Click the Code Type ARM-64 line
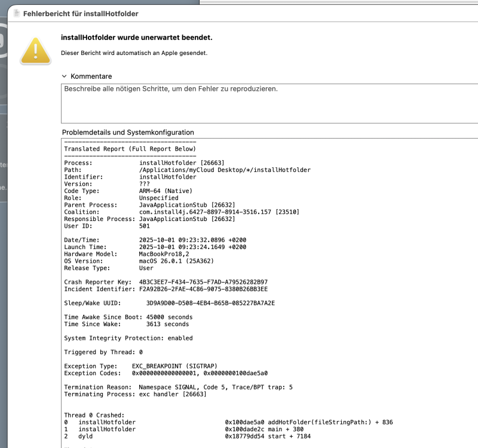 [x=123, y=191]
